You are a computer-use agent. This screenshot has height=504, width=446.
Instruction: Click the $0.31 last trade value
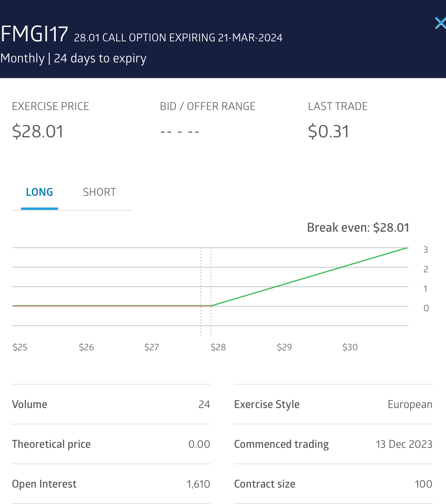click(328, 131)
